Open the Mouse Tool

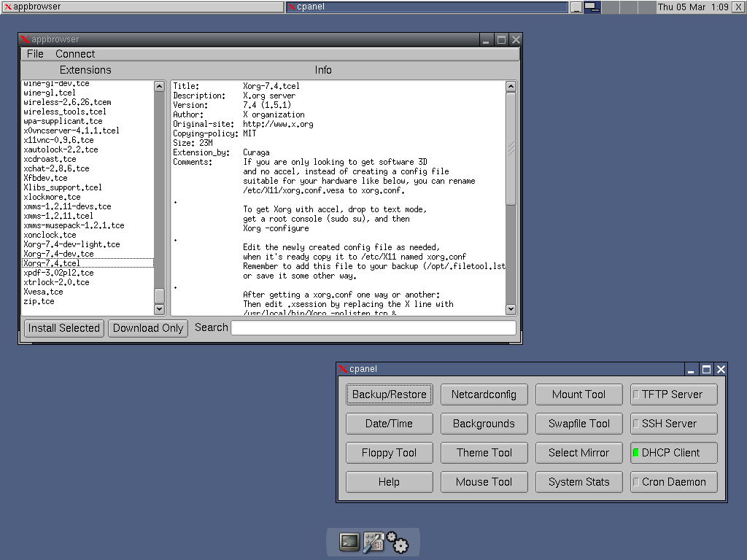[x=484, y=482]
